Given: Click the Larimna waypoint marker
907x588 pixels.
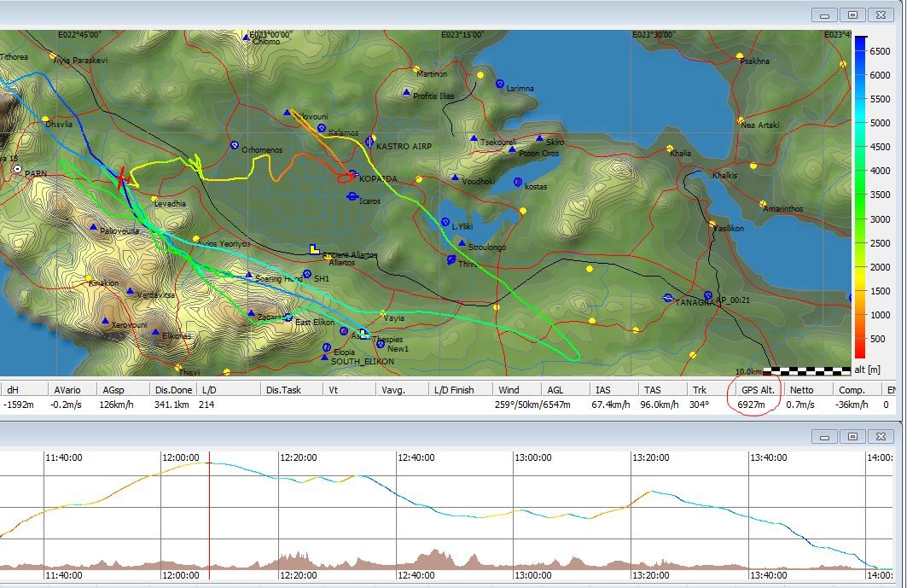Looking at the screenshot, I should click(500, 84).
